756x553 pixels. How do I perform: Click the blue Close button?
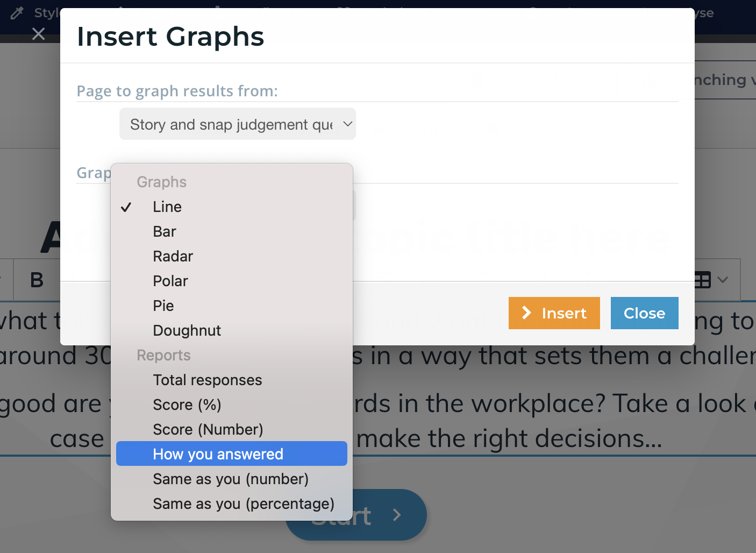[x=645, y=313]
